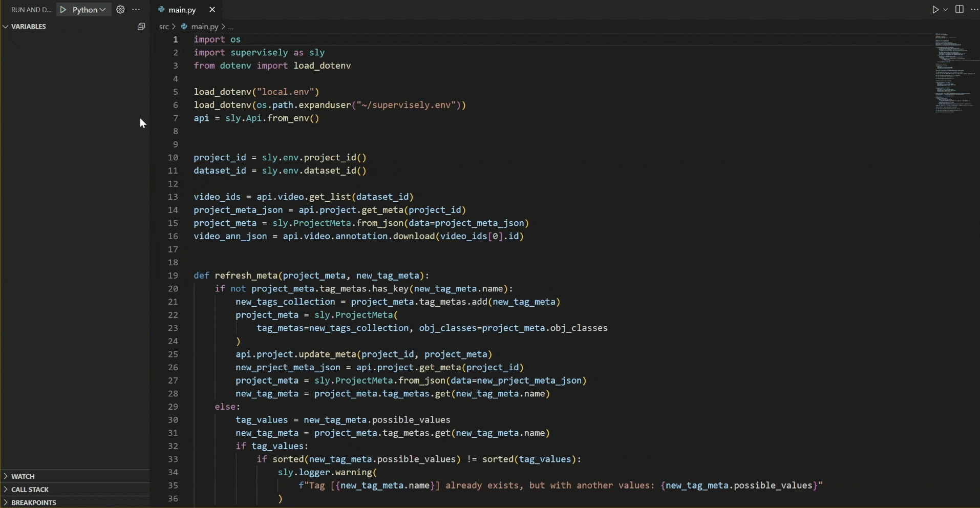Image resolution: width=980 pixels, height=508 pixels.
Task: Select the main.py editor tab
Action: (x=182, y=10)
